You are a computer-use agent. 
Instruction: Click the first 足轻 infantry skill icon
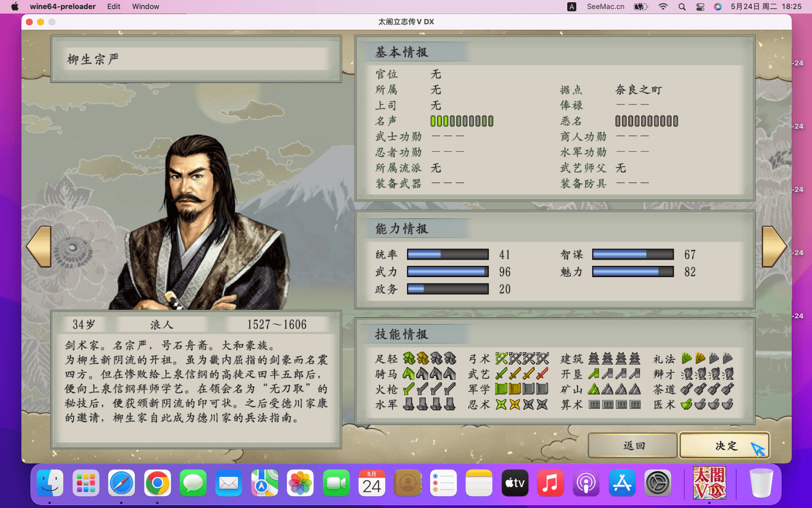409,358
